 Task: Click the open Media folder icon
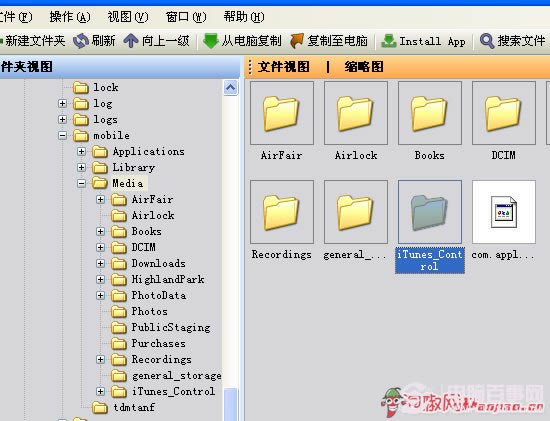[x=100, y=183]
